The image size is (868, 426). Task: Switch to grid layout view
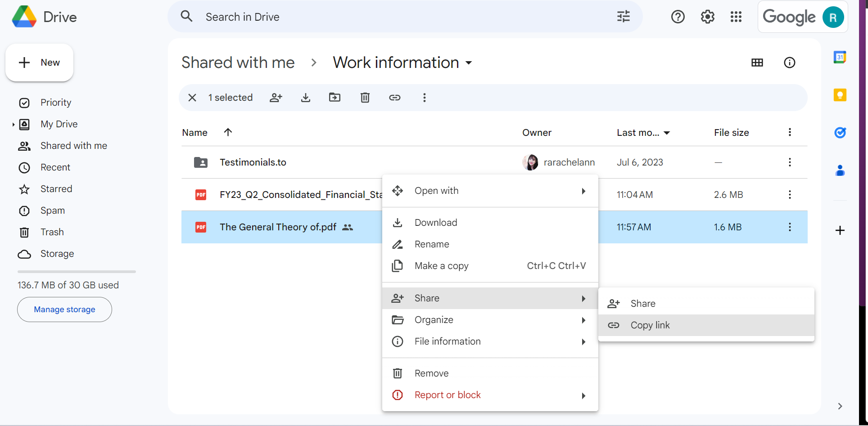point(757,63)
